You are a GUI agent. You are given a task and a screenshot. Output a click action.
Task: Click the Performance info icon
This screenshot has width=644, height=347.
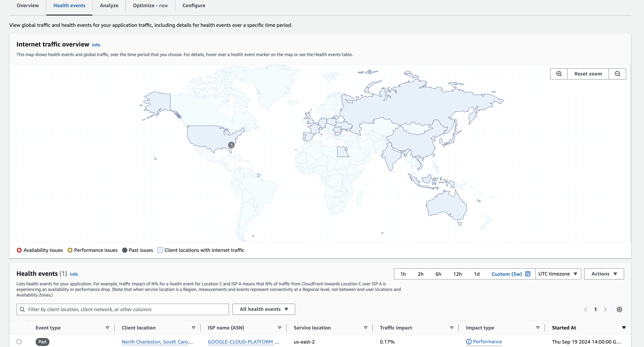469,342
